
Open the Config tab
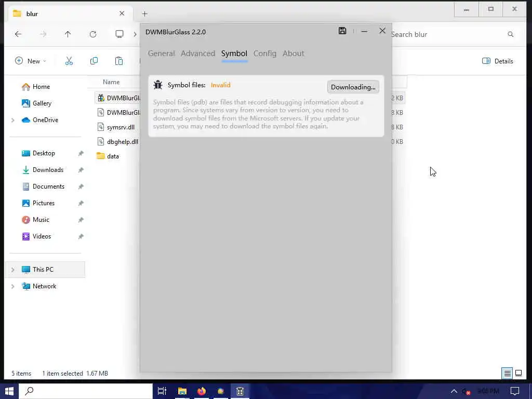tap(264, 54)
